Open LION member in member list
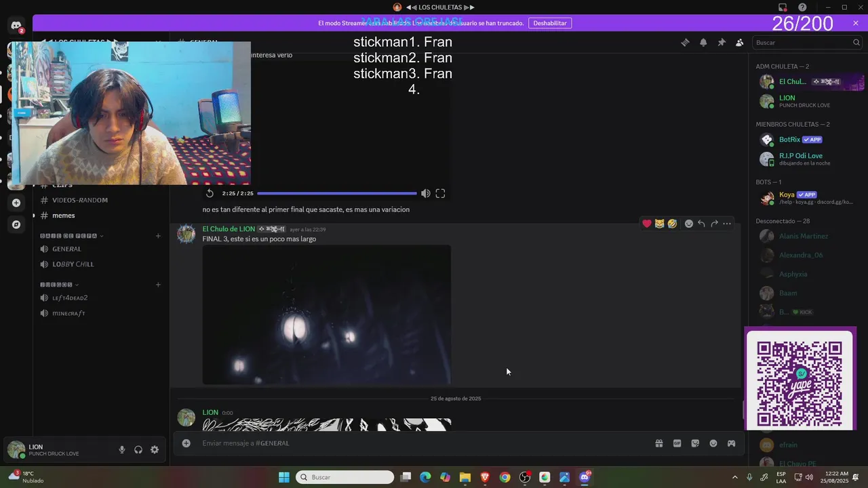Image resolution: width=868 pixels, height=488 pixels. coord(810,101)
